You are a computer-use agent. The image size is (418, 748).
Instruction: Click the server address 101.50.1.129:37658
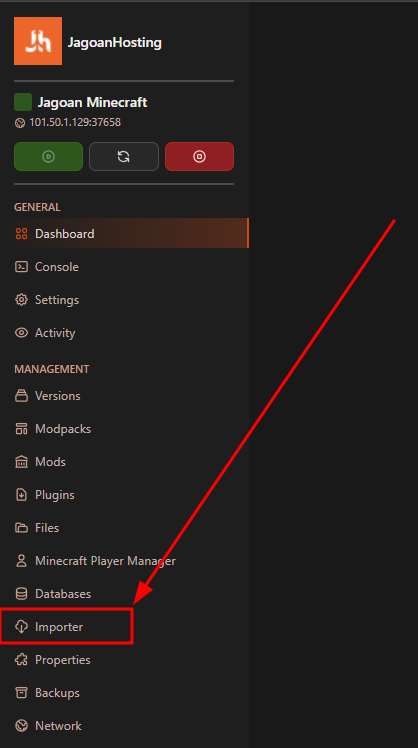tap(75, 123)
